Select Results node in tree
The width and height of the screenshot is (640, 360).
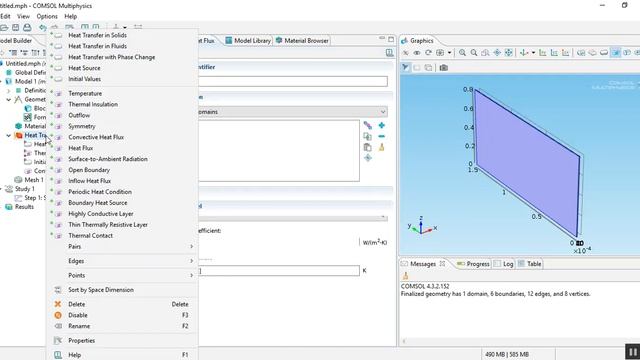point(24,207)
